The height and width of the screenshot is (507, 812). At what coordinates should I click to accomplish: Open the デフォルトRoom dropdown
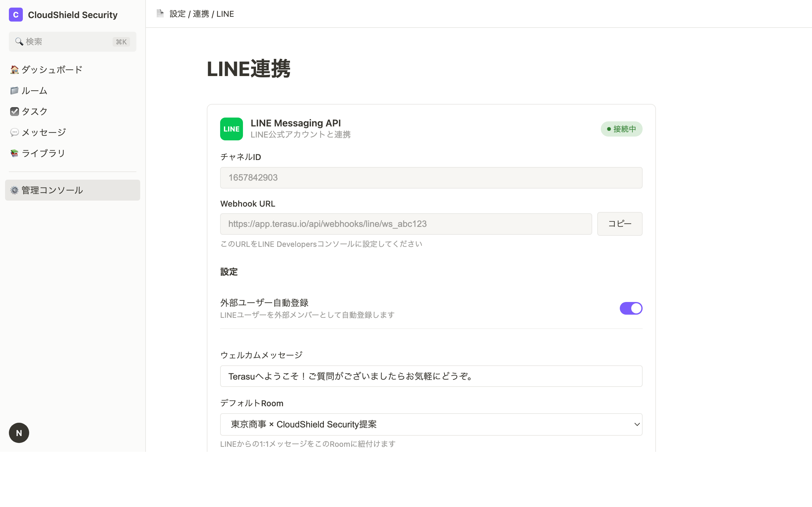click(x=430, y=424)
